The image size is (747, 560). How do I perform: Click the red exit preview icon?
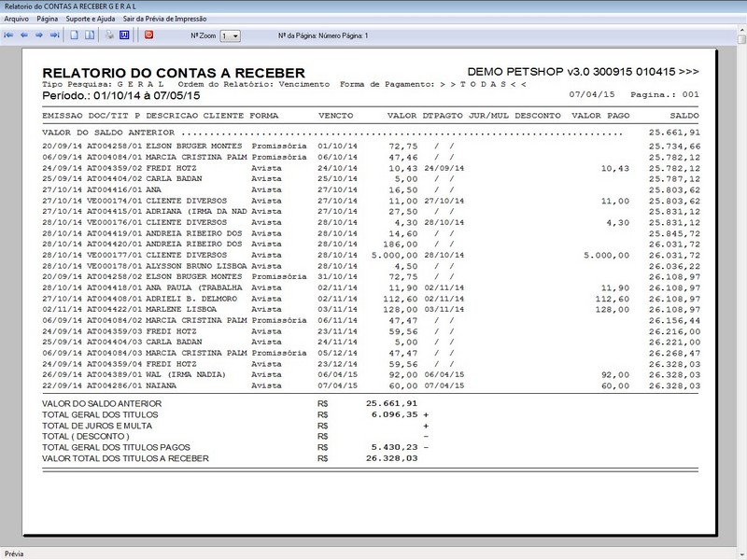148,35
